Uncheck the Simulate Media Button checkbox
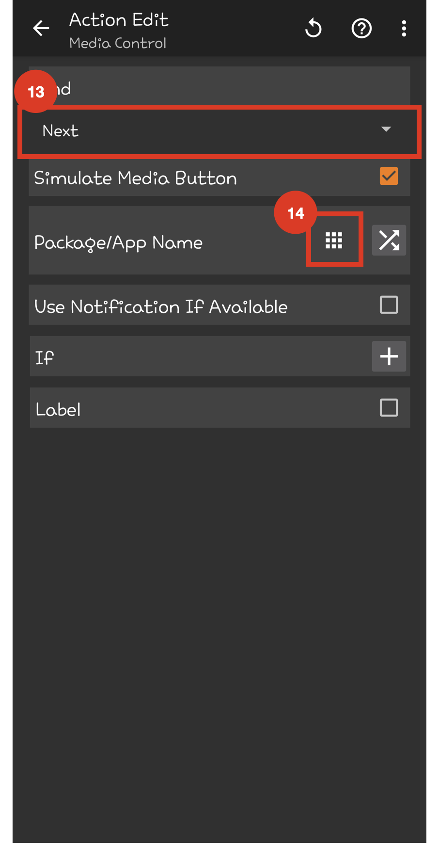The image size is (439, 868). [389, 176]
